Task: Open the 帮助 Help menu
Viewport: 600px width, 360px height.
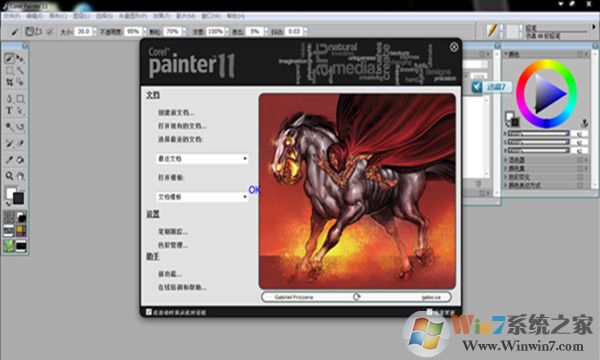Action: click(x=235, y=16)
